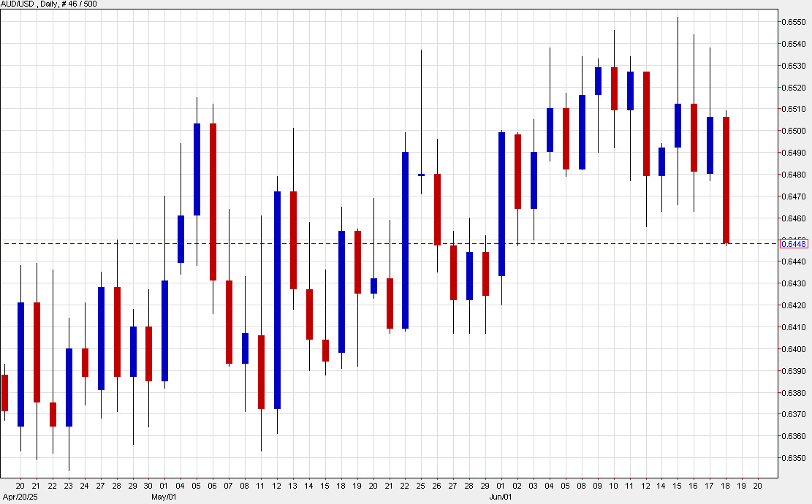
Task: Click the red June 12 candlestick
Action: click(646, 123)
